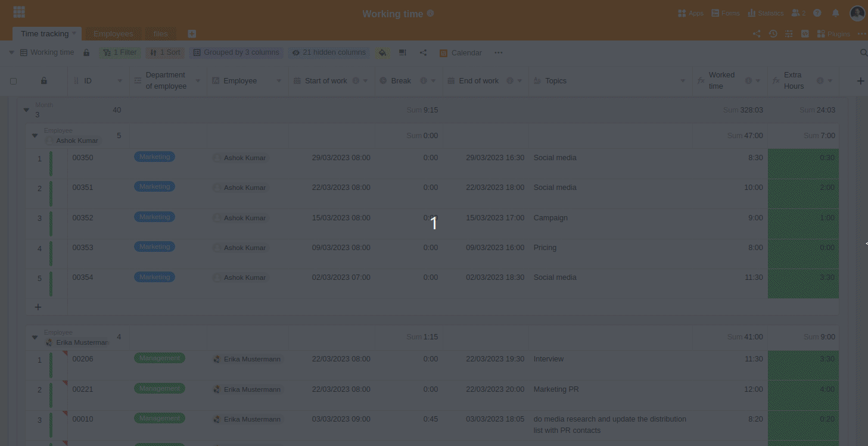Open the Plugins menu
This screenshot has height=446, width=868.
tap(833, 34)
